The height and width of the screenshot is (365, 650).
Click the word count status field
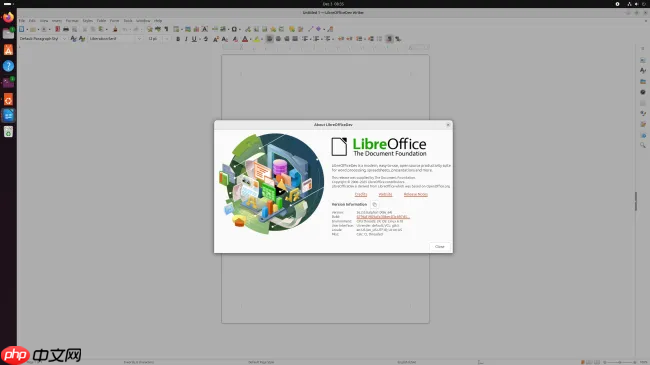click(x=138, y=362)
